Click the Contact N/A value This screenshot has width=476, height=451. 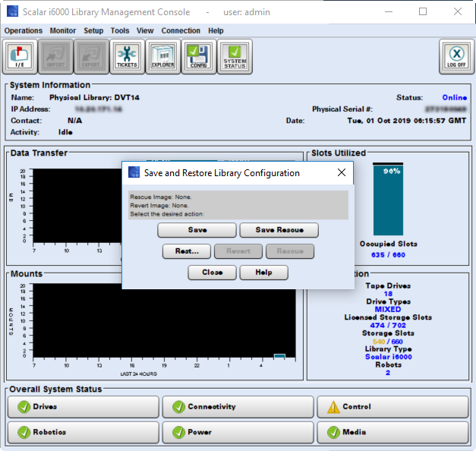[x=74, y=121]
